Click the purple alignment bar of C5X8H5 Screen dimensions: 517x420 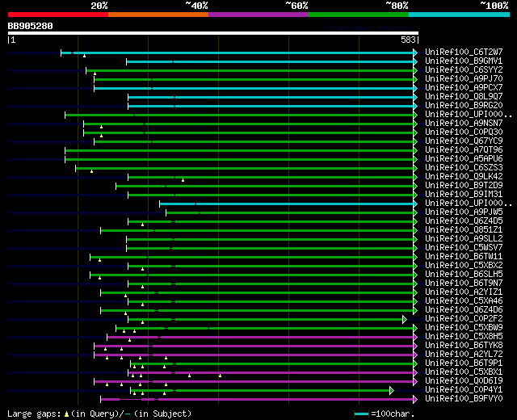click(x=260, y=338)
